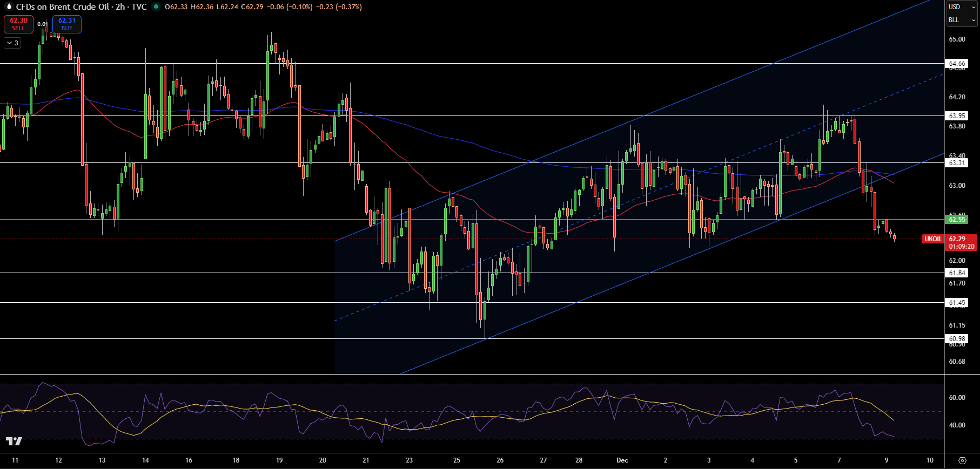This screenshot has width=980, height=469.
Task: Click the 64.66 price level label
Action: tap(957, 64)
